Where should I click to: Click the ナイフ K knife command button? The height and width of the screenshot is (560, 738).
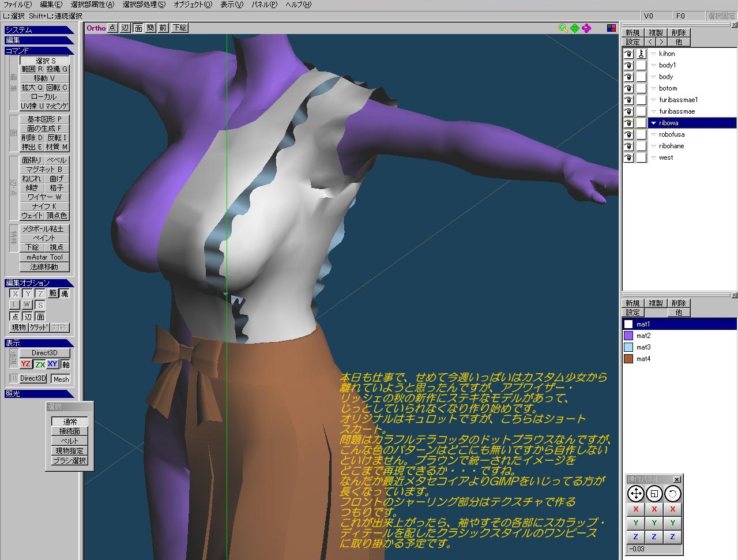pos(44,206)
